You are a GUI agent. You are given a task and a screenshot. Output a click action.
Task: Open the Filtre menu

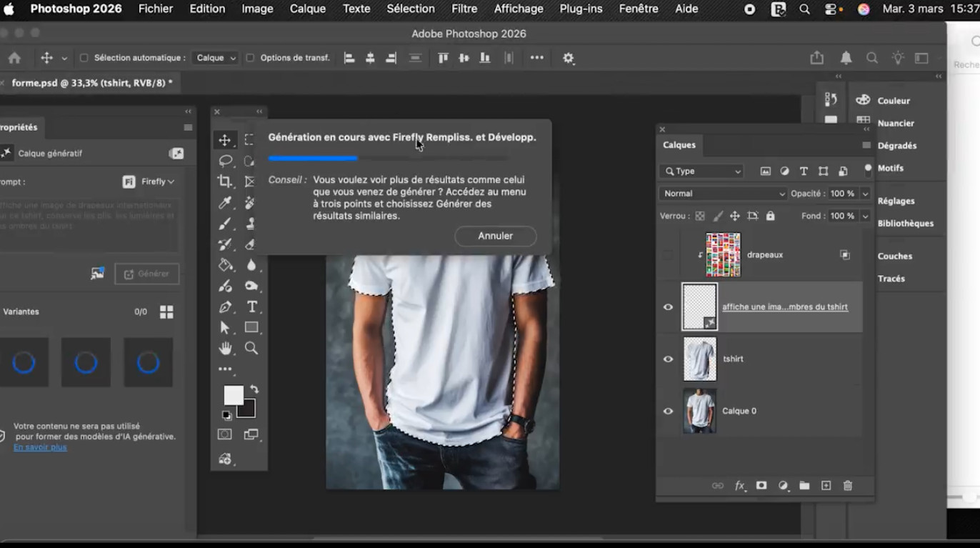click(x=464, y=9)
